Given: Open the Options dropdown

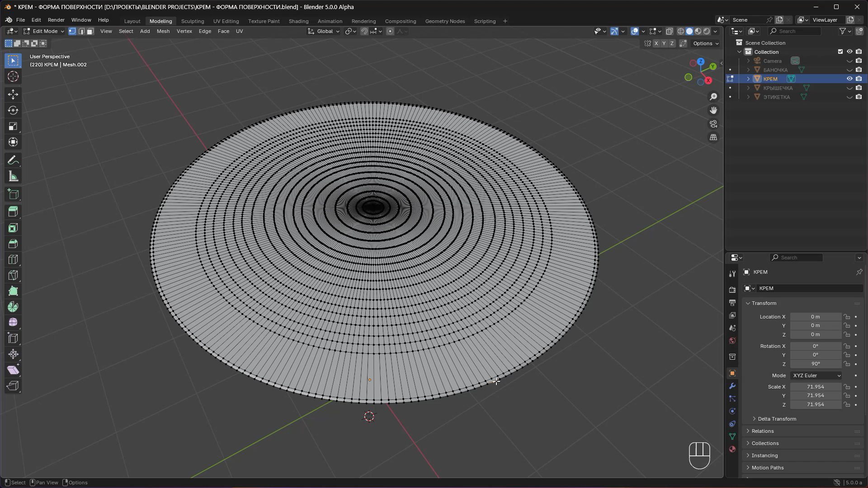Looking at the screenshot, I should point(706,43).
